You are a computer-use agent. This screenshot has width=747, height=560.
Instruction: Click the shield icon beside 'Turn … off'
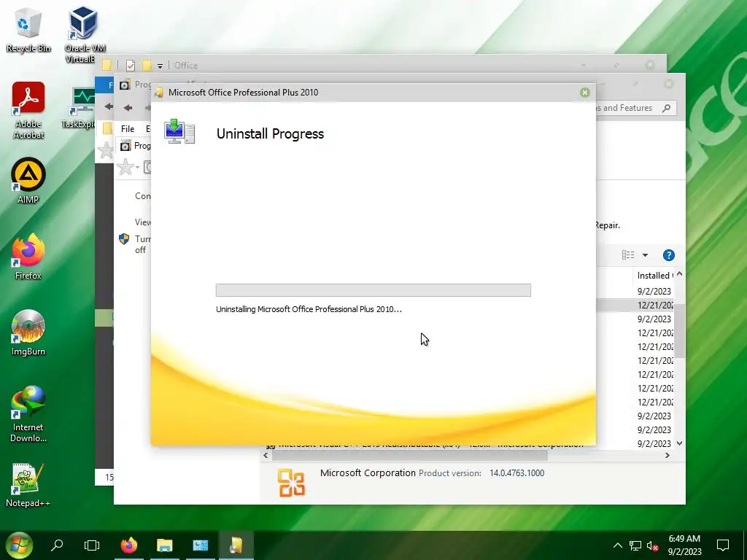tap(124, 238)
